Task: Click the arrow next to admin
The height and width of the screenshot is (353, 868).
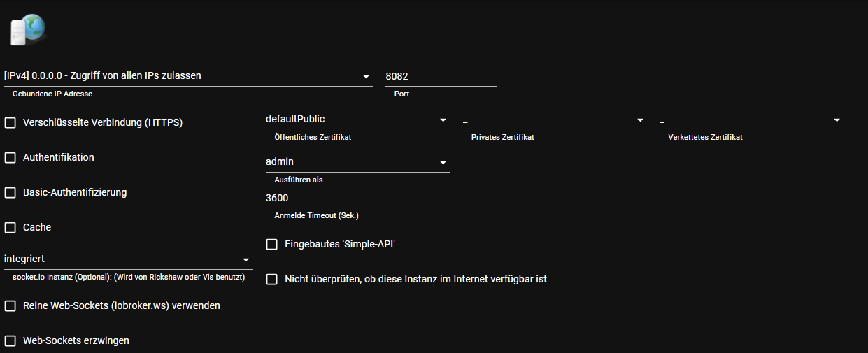Action: (443, 163)
